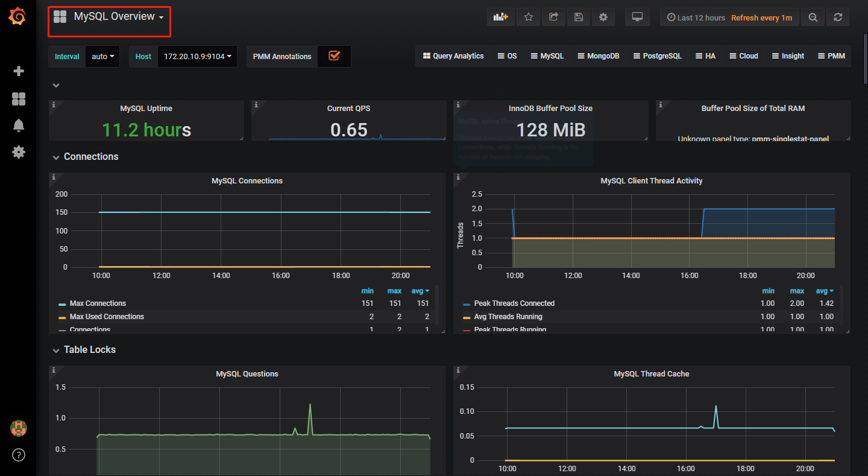Image resolution: width=868 pixels, height=476 pixels.
Task: Open the Grafana home logo
Action: tap(18, 17)
